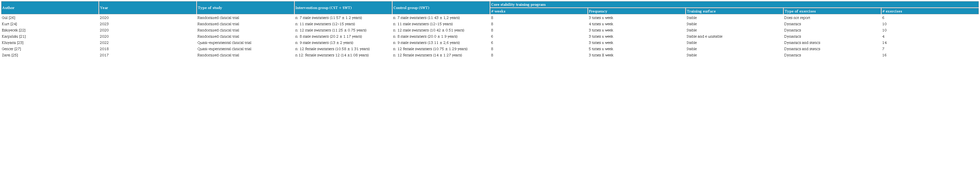Click the Gencer [27] reference
This screenshot has width=980, height=182.
(x=11, y=49)
